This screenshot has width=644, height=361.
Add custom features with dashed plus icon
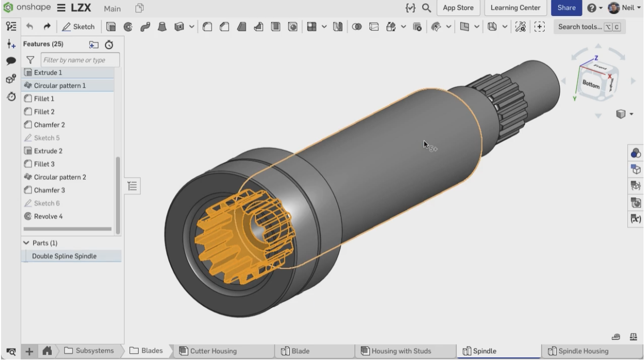pos(540,26)
